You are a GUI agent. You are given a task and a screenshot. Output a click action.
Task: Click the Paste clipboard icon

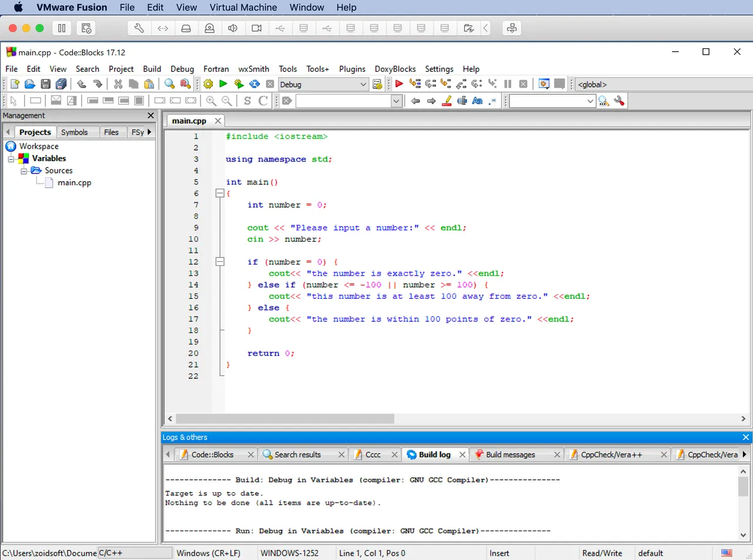click(x=149, y=84)
